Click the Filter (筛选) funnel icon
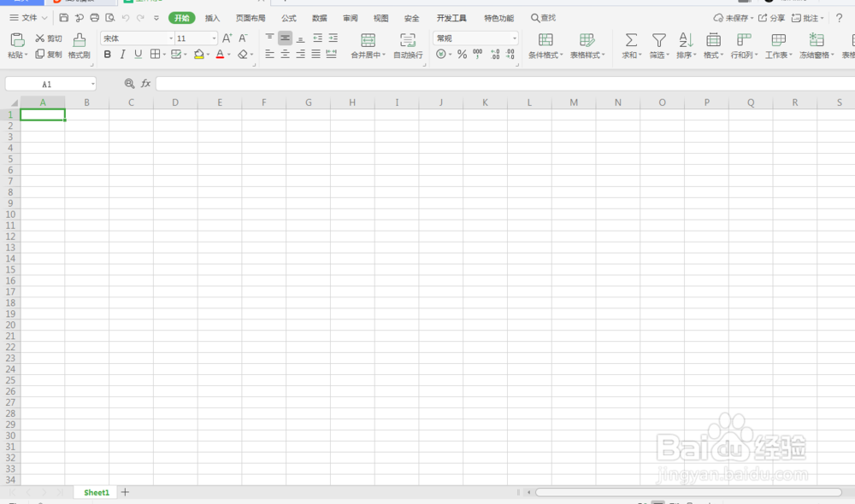This screenshot has height=504, width=855. (x=658, y=40)
